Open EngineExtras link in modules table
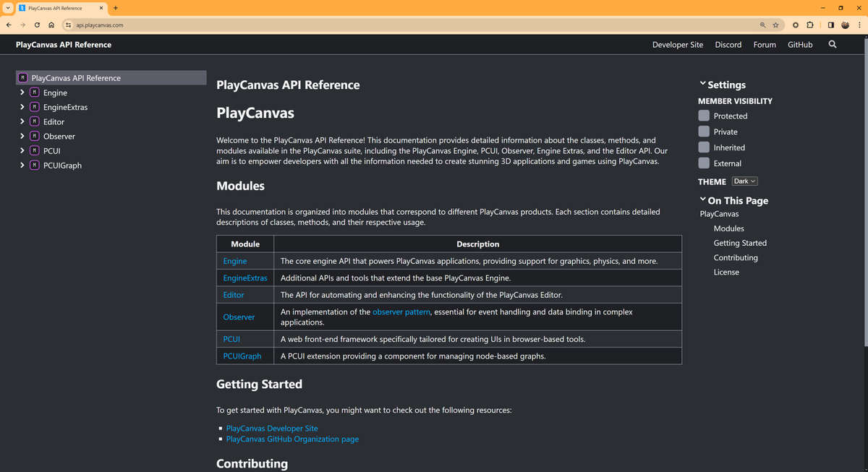Screen dimensions: 868x472 (245, 278)
